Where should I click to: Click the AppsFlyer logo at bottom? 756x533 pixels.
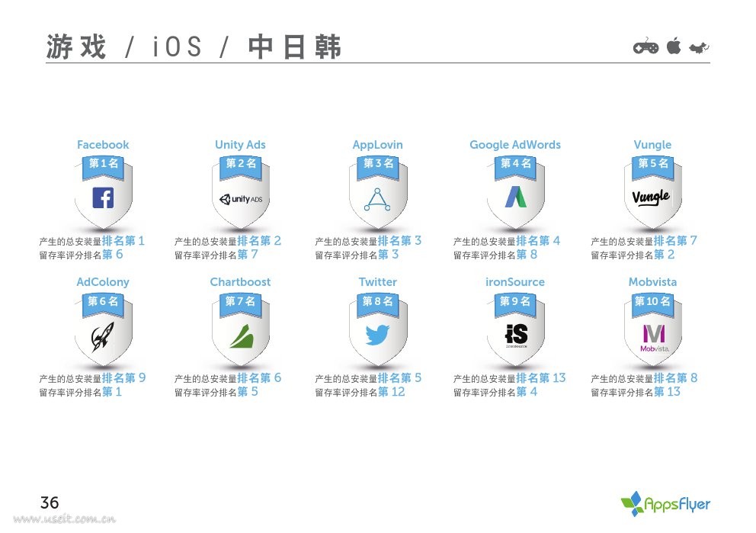665,504
